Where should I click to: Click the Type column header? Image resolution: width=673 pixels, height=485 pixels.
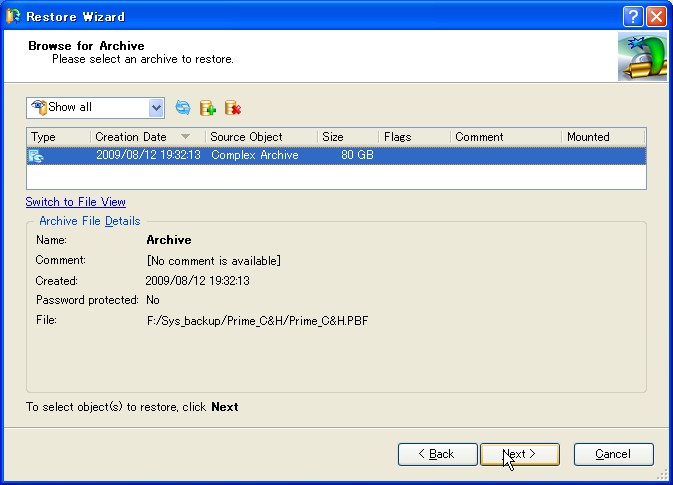(58, 137)
